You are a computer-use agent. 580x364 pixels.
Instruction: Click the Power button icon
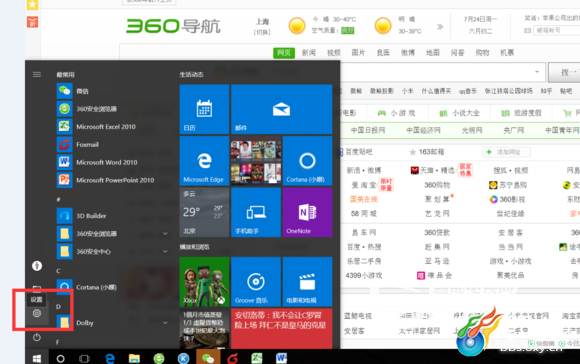(x=37, y=337)
